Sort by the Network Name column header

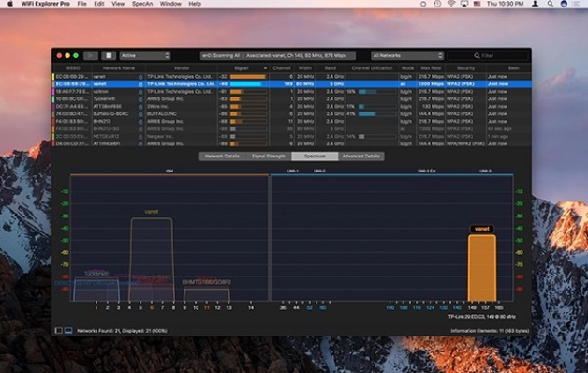pos(119,67)
